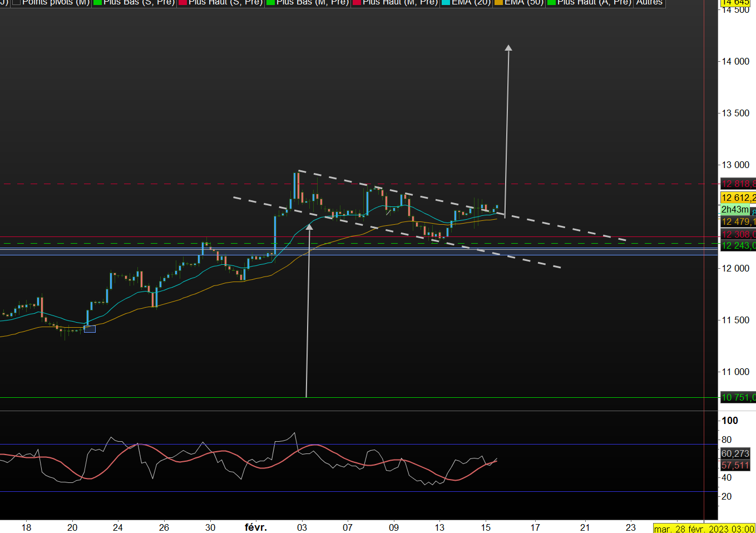Click the 11 000 price scale tick
Viewport: 756px width, 533px height.
735,372
